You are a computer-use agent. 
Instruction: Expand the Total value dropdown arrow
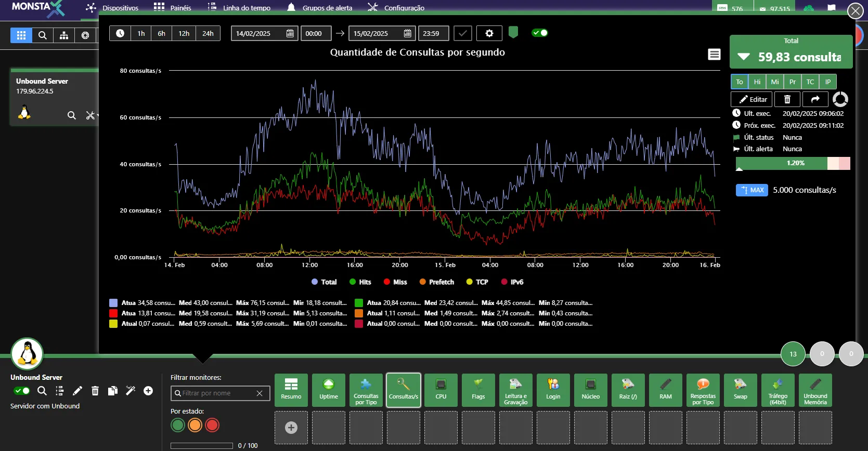744,57
